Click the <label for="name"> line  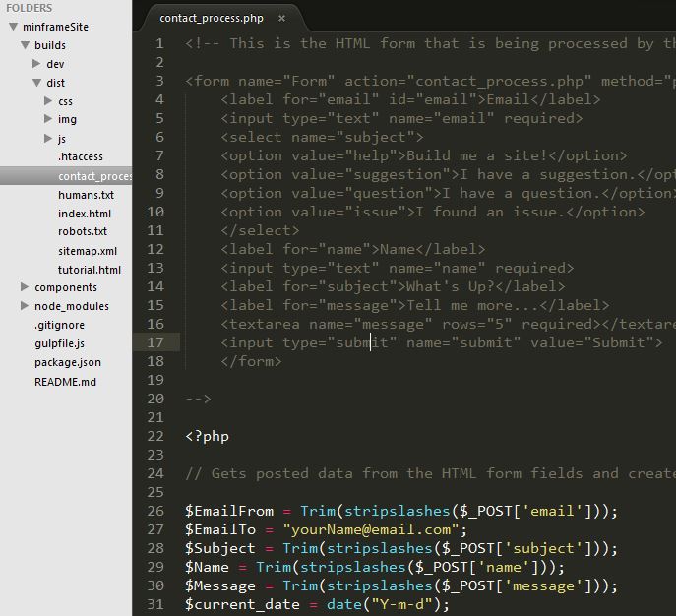[x=353, y=249]
